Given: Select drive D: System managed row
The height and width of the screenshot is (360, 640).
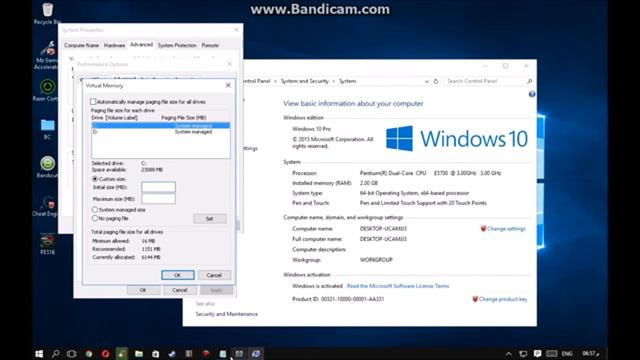Looking at the screenshot, I should 160,132.
